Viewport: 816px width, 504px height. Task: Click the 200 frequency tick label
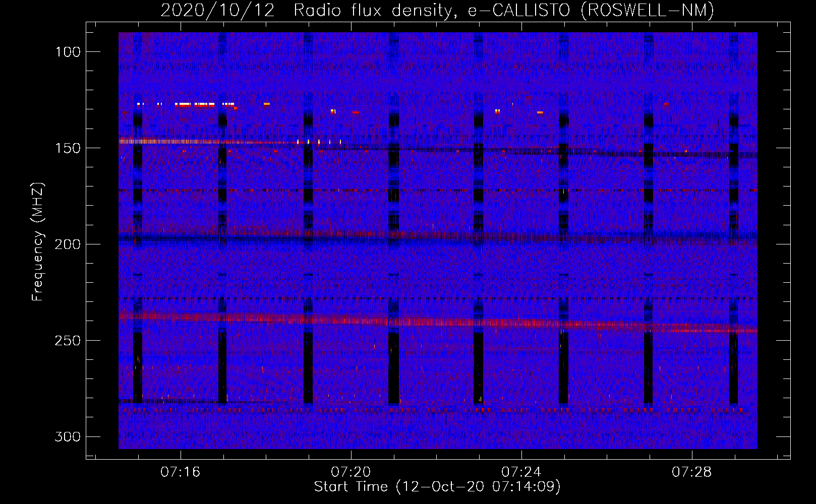point(67,244)
